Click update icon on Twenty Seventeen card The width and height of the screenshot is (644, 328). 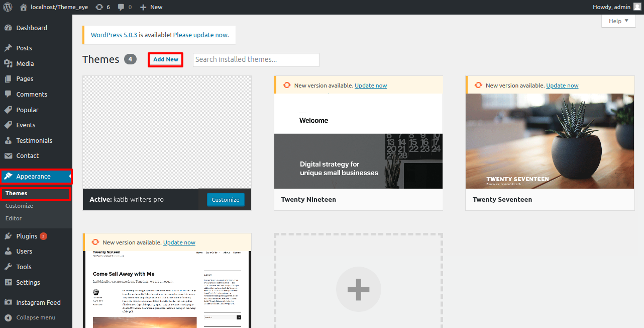tap(479, 86)
